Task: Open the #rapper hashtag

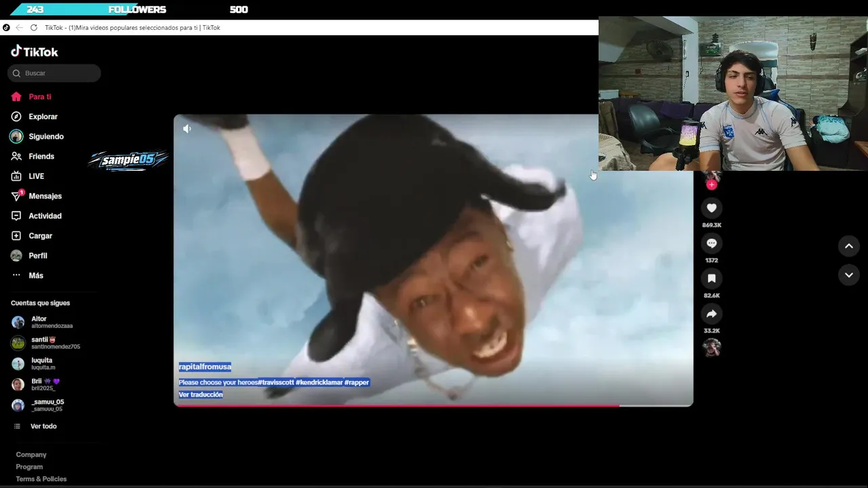Action: pyautogui.click(x=357, y=382)
